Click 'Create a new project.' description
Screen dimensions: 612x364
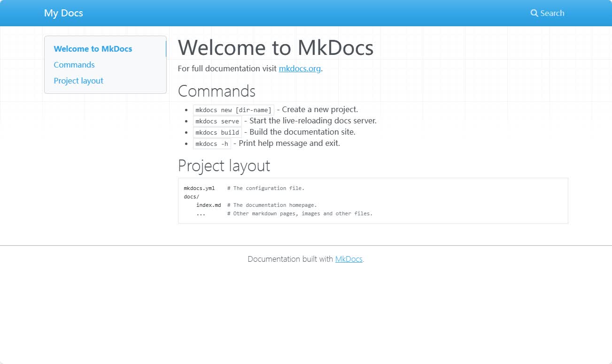(x=320, y=109)
